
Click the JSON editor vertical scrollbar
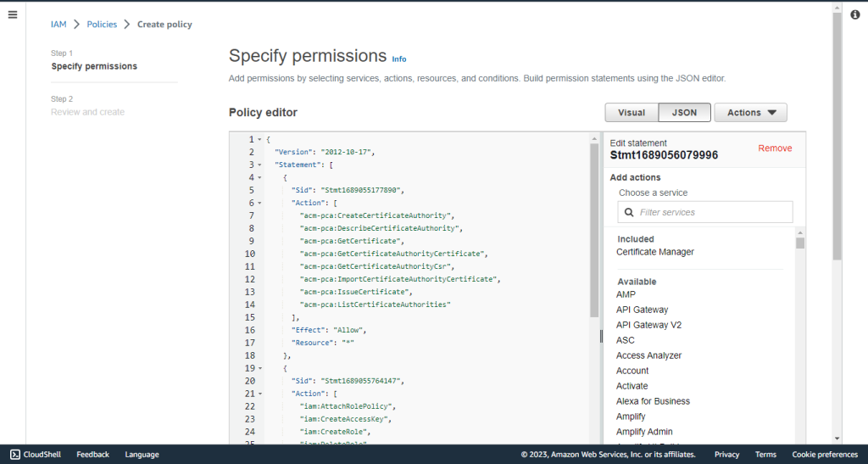[x=594, y=230]
